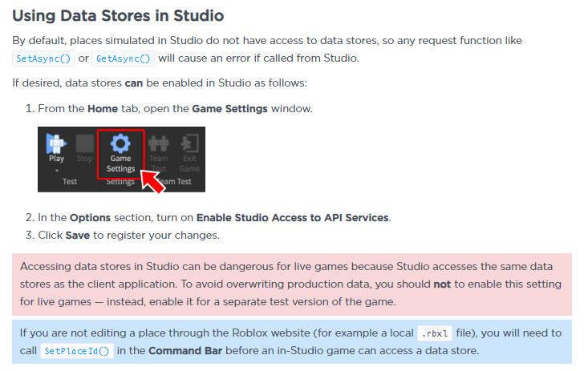Click the red warning box about live games
The image size is (588, 371).
tap(292, 285)
